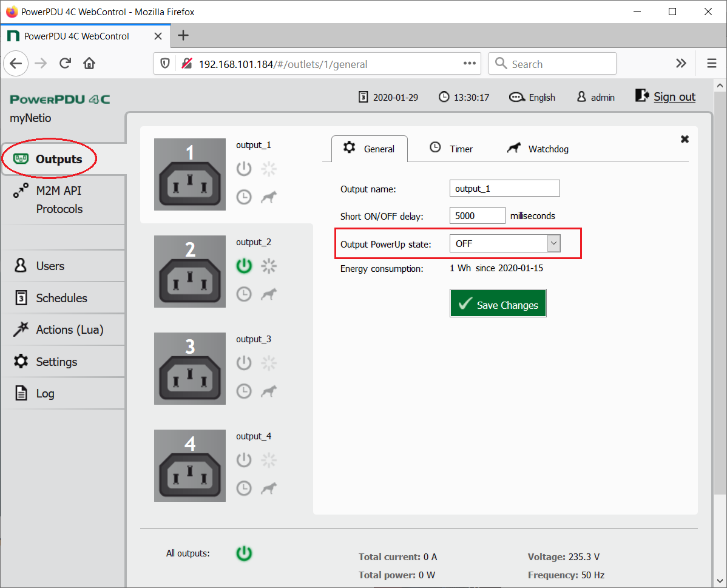This screenshot has width=727, height=588.
Task: Click the tracking protection shield icon
Action: (164, 64)
